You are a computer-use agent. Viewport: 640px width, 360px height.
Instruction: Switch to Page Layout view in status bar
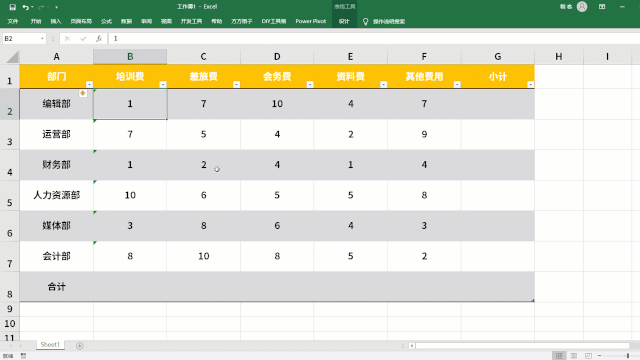(573, 356)
